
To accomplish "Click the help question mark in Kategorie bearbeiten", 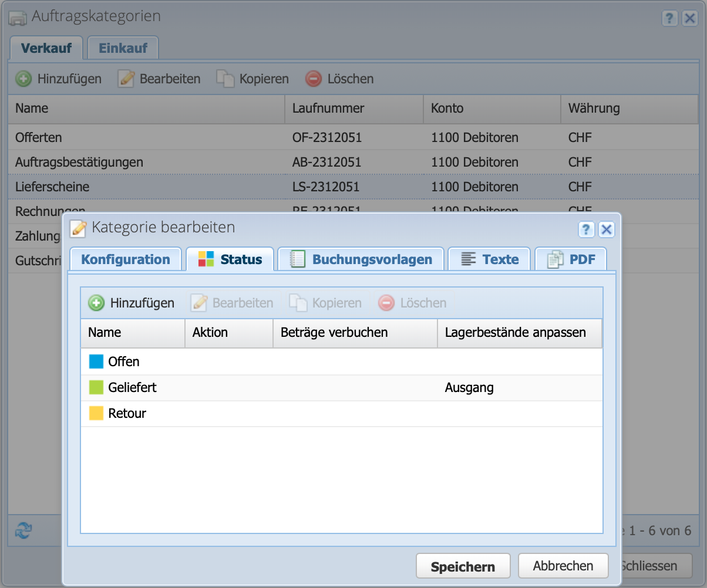I will [586, 229].
